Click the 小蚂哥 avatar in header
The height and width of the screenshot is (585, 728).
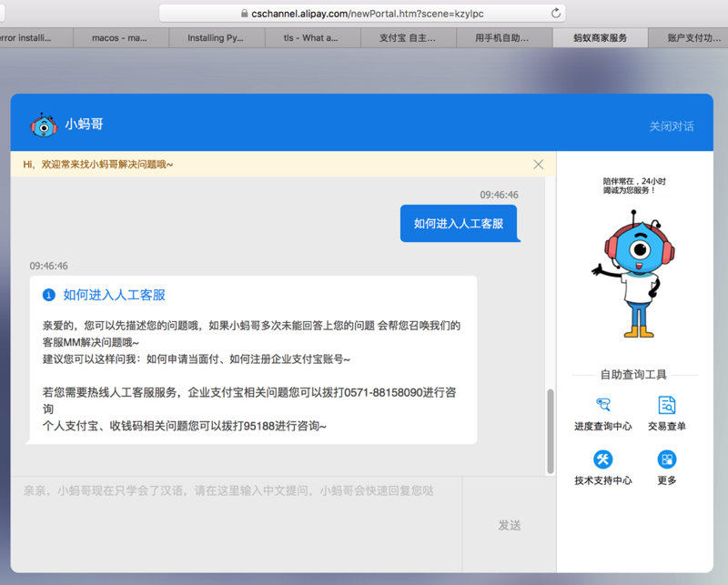44,125
